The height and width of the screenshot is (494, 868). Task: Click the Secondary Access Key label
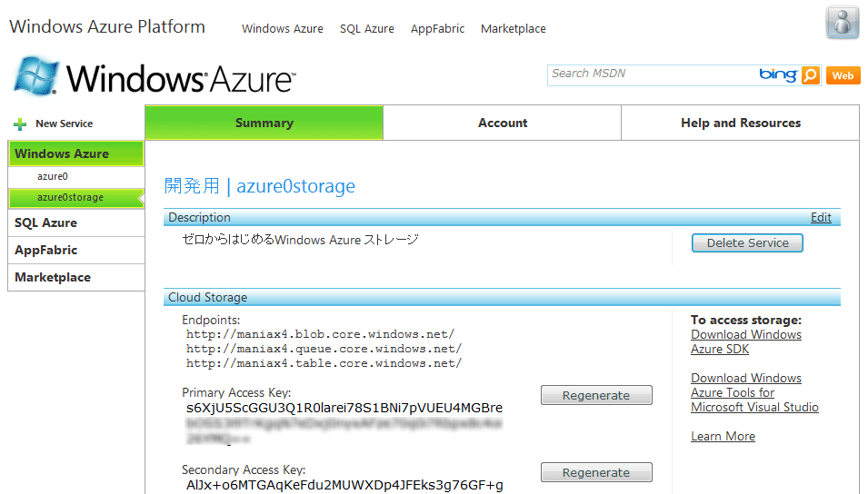click(x=244, y=470)
